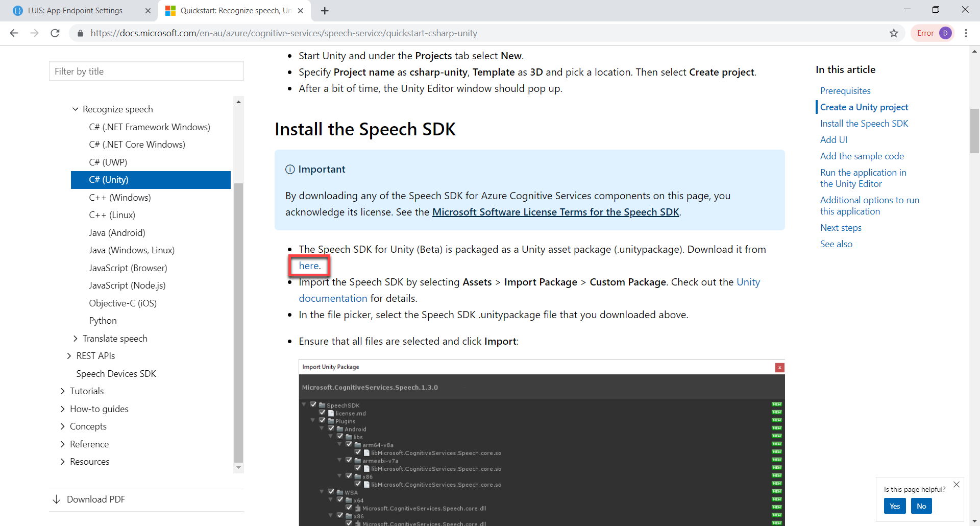
Task: Open Microsoft Software License Terms link
Action: pyautogui.click(x=556, y=212)
